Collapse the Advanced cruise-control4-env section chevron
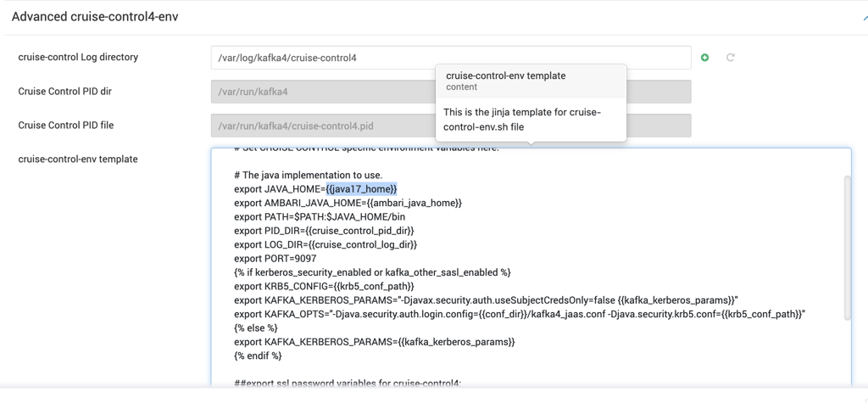 coord(865,18)
